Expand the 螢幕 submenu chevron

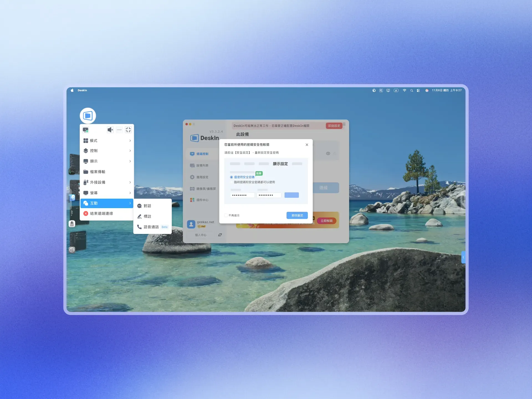pos(130,193)
